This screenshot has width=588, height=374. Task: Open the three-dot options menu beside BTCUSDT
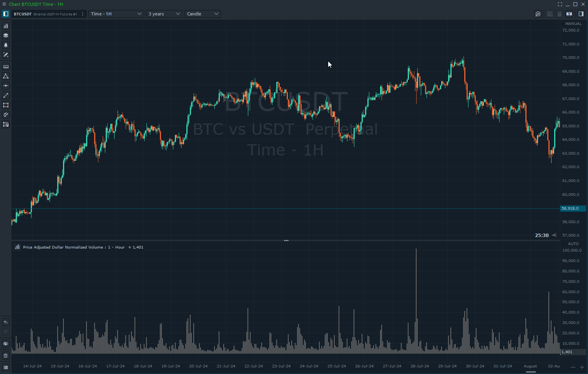[x=83, y=14]
